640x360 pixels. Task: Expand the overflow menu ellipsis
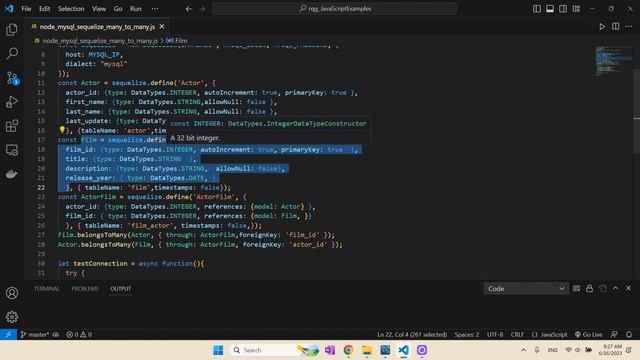click(x=155, y=9)
